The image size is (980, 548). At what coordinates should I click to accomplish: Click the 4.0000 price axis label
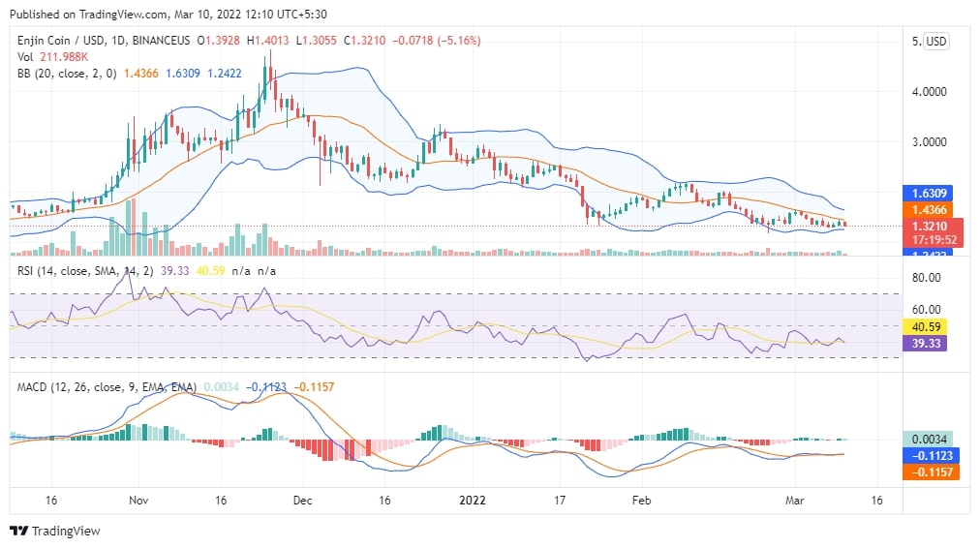pyautogui.click(x=930, y=92)
